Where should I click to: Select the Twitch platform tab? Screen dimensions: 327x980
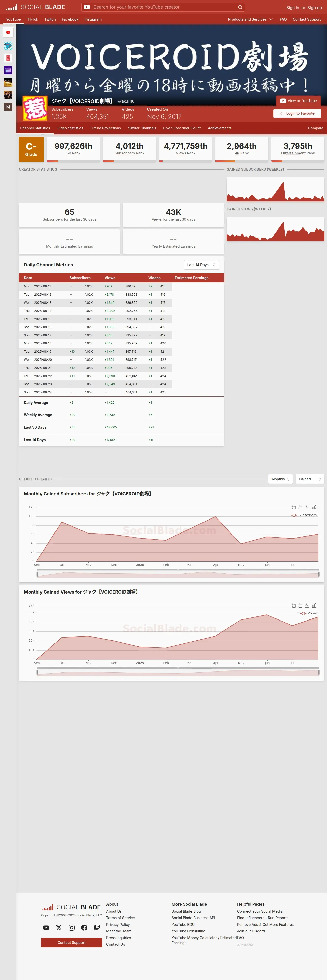click(x=50, y=19)
